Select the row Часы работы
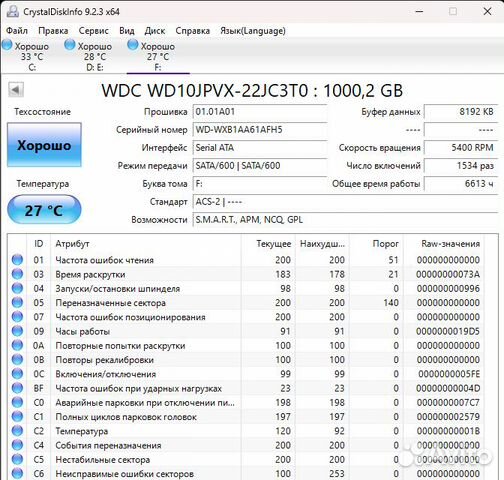This screenshot has height=480, width=504. (x=246, y=331)
